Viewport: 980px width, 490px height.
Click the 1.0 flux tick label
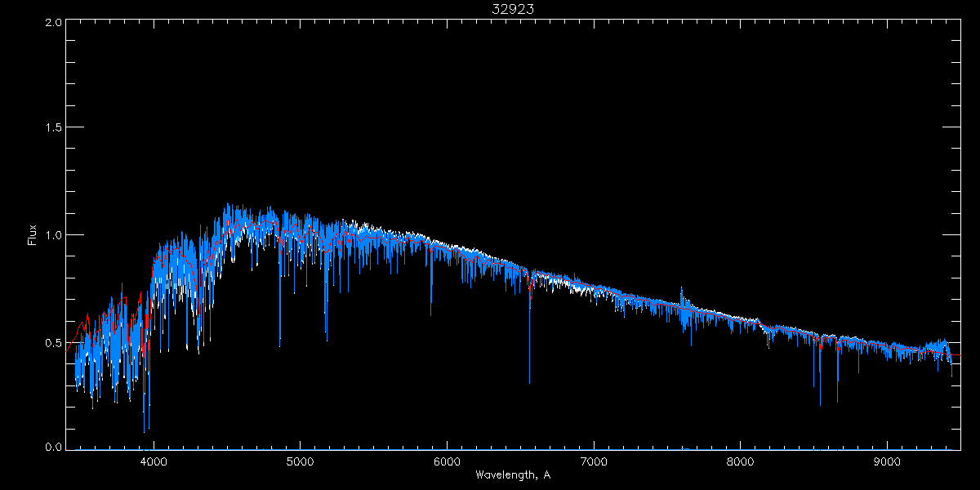coord(53,235)
